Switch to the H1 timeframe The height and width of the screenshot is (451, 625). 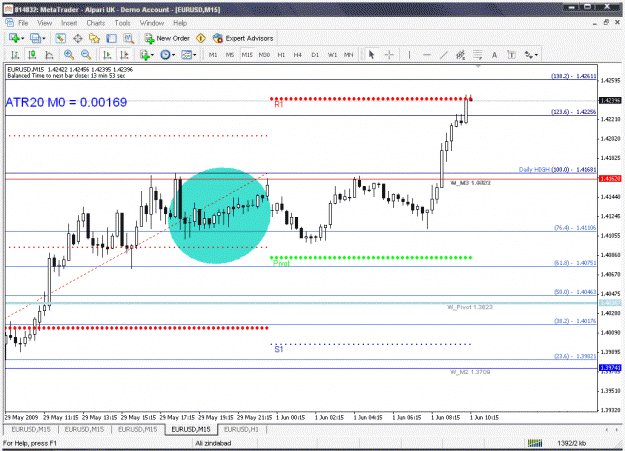(x=281, y=55)
